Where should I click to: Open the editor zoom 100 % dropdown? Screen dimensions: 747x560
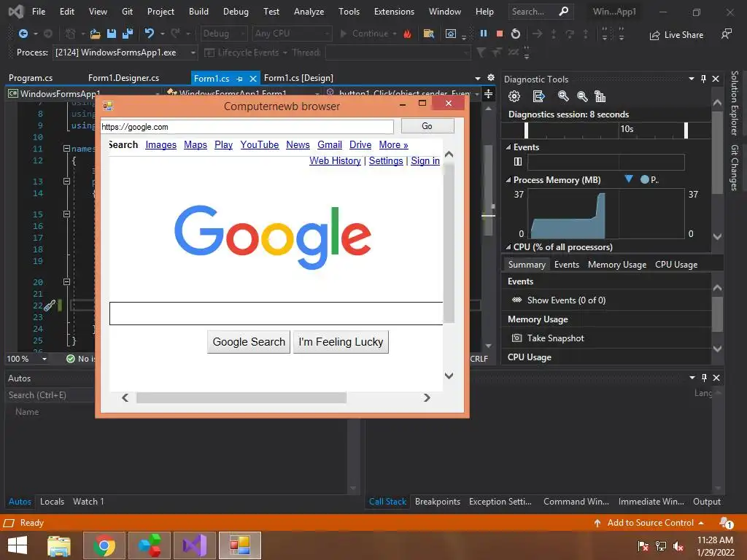tap(44, 359)
